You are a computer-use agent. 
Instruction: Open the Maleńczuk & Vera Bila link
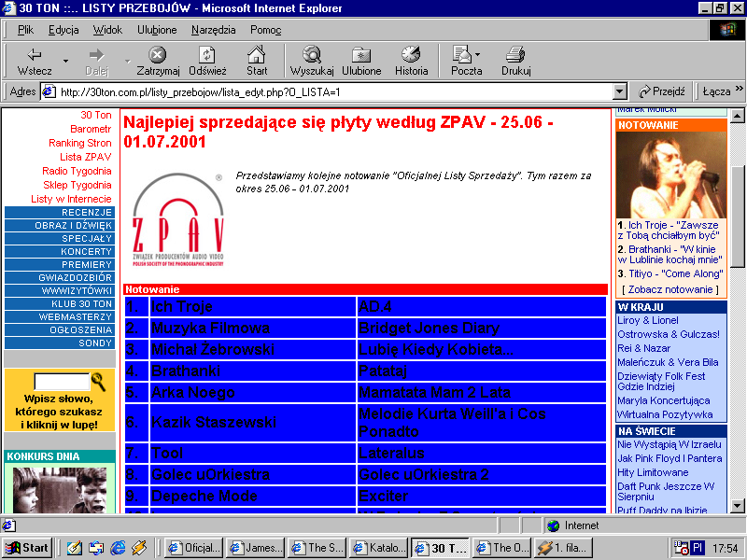click(668, 362)
